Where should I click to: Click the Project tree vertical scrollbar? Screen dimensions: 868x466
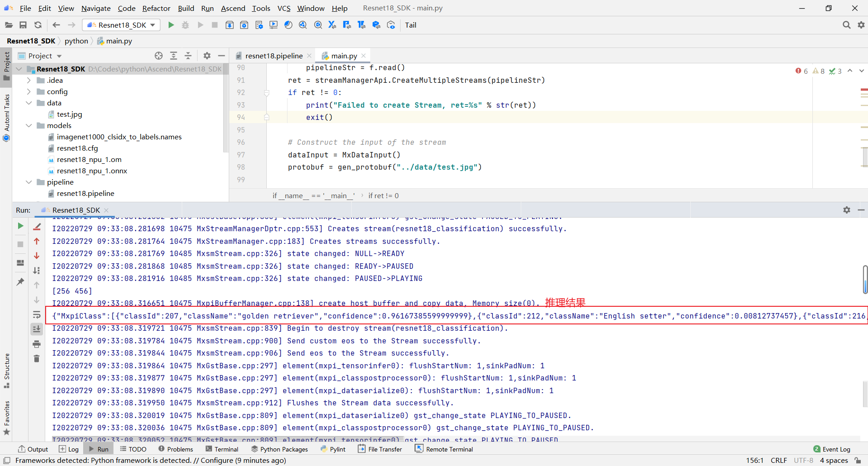[226, 109]
